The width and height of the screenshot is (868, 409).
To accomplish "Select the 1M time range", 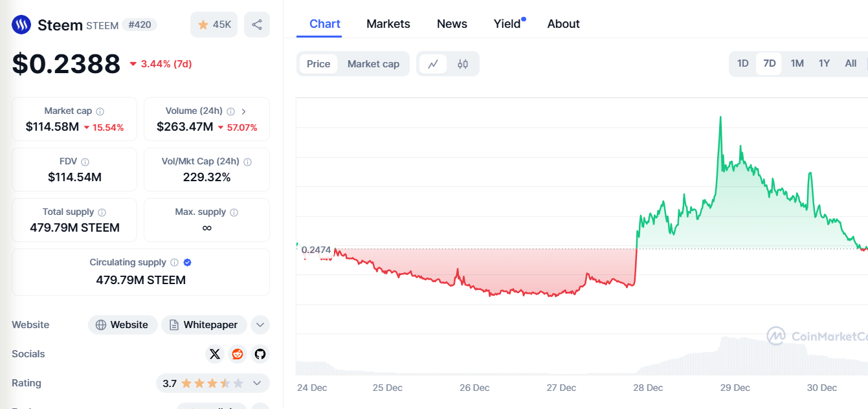I will pyautogui.click(x=797, y=63).
